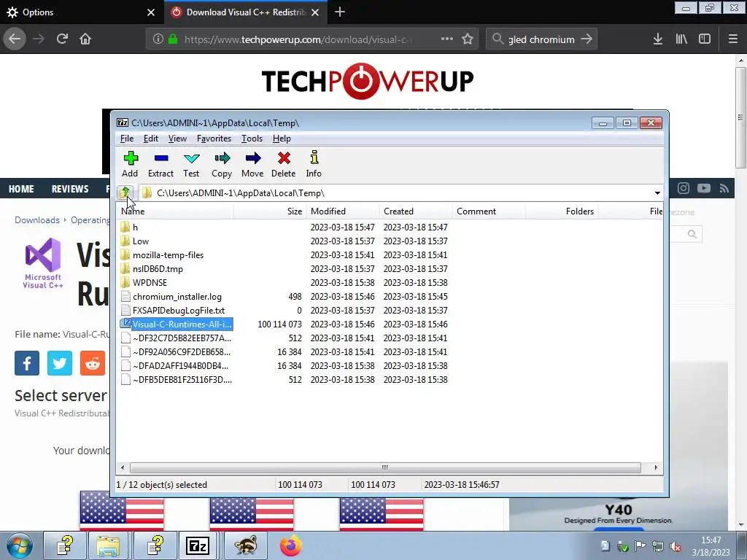Image resolution: width=747 pixels, height=560 pixels.
Task: Close the Download Visual C++ tab
Action: pos(315,12)
